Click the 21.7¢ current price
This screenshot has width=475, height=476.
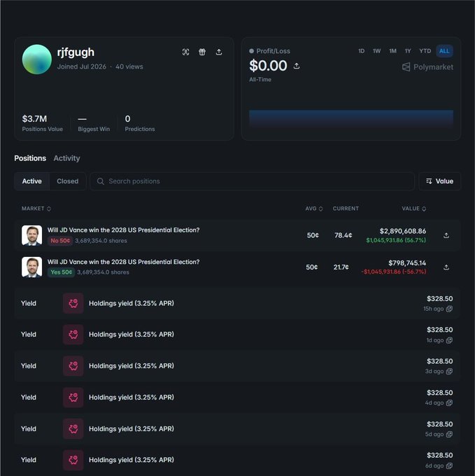(341, 267)
